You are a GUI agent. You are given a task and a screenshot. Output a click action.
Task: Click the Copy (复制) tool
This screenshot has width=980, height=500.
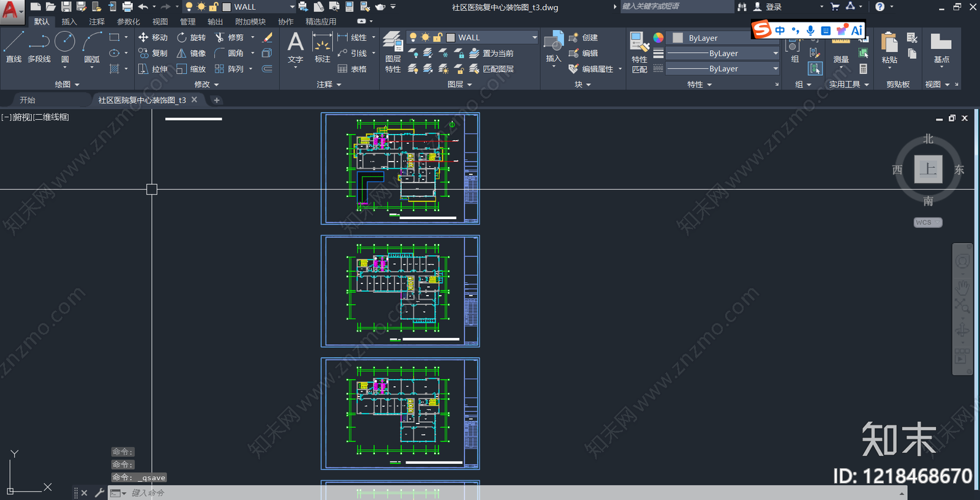153,53
